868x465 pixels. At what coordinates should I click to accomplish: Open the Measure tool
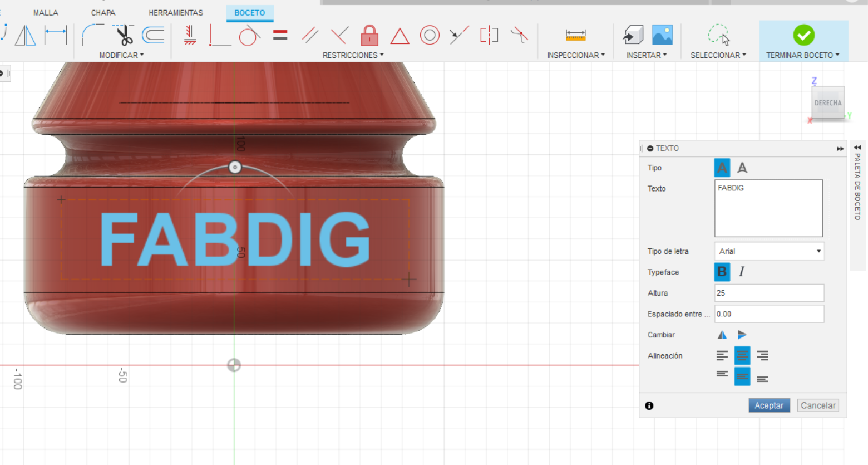pos(575,35)
